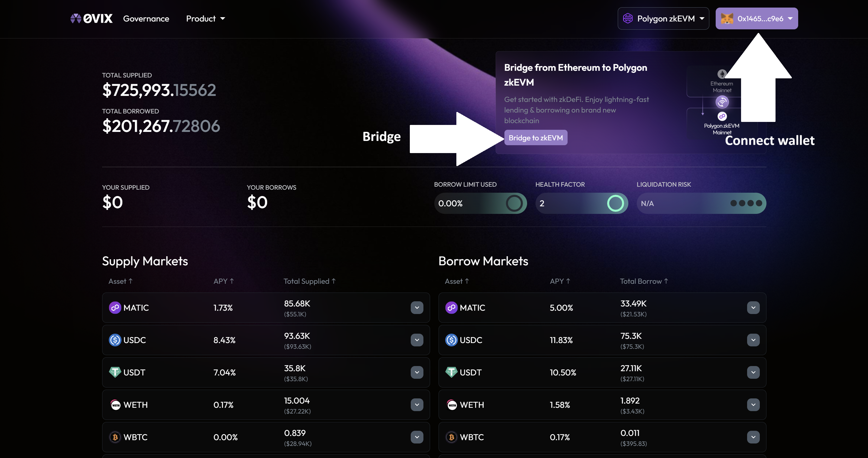The height and width of the screenshot is (458, 868).
Task: Expand the WETH supply market row
Action: click(417, 405)
